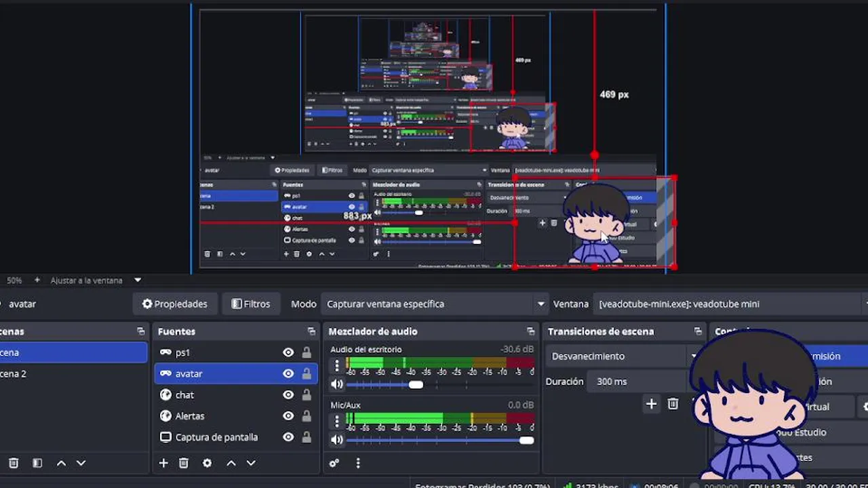Remove selected source with trash icon
Image resolution: width=868 pixels, height=488 pixels.
click(x=183, y=463)
